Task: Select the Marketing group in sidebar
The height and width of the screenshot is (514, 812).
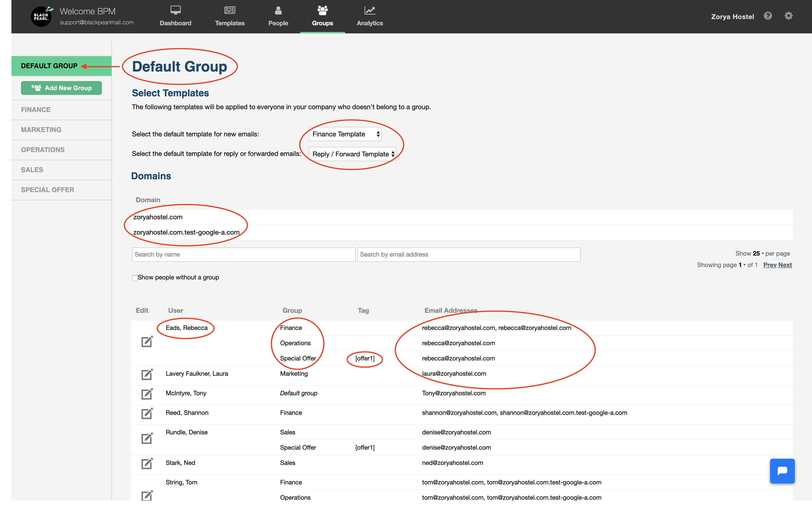Action: tap(41, 130)
